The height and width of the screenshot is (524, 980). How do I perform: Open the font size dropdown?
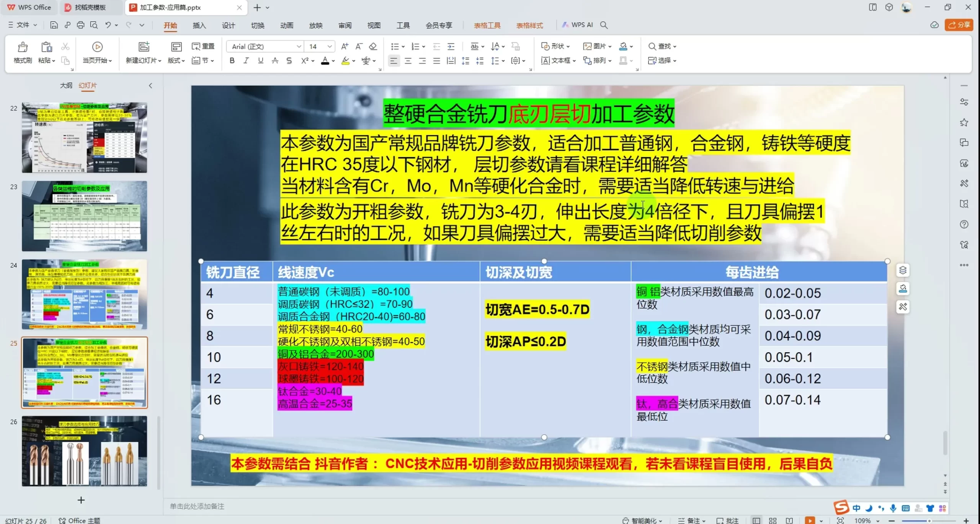(x=330, y=46)
